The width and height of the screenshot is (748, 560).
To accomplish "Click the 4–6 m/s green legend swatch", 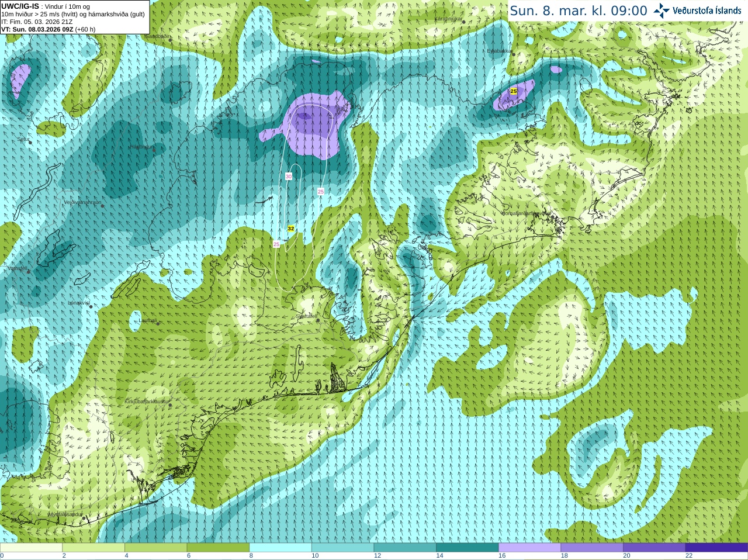I will click(x=155, y=548).
